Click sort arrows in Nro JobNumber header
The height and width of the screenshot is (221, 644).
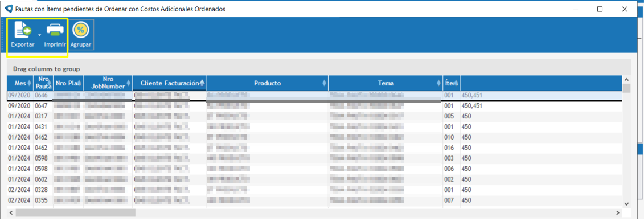click(129, 83)
